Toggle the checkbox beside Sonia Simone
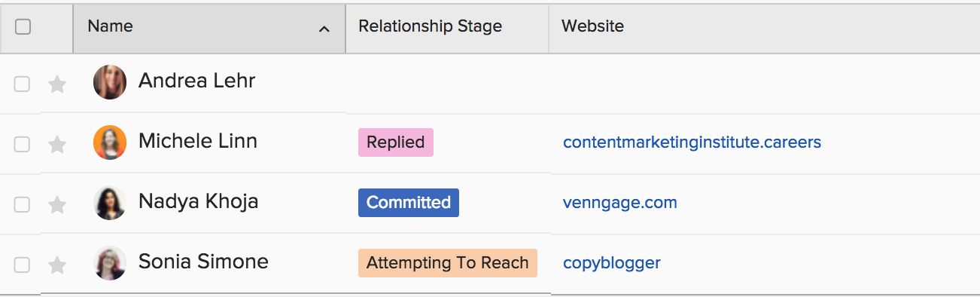The image size is (980, 297). 23,265
